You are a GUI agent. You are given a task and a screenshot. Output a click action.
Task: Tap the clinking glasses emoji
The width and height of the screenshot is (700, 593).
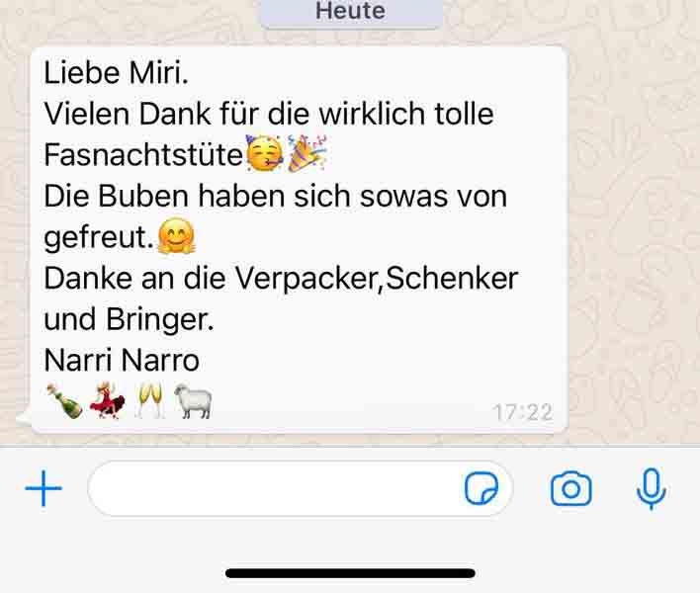[x=150, y=400]
